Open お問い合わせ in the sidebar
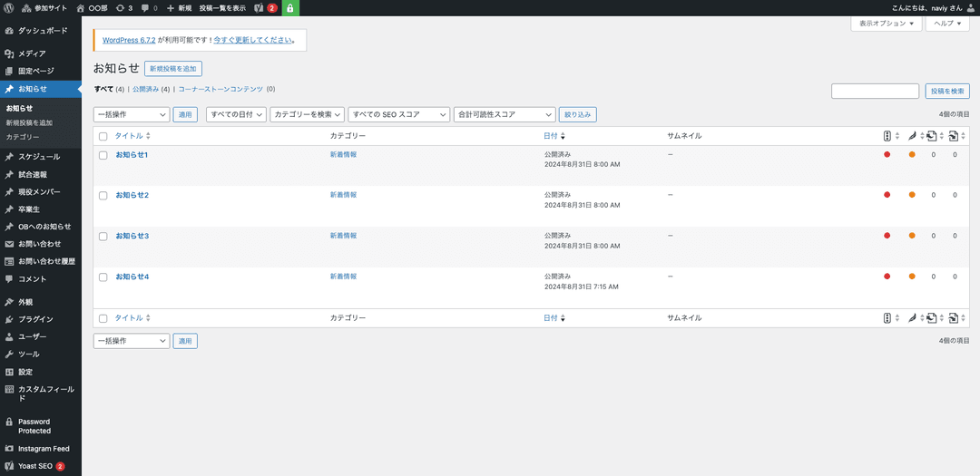The height and width of the screenshot is (476, 980). click(x=41, y=244)
